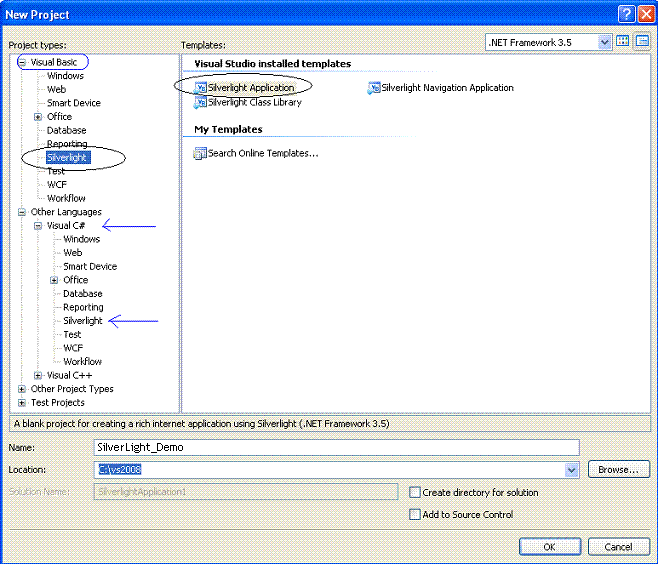Select Web under Visual Basic
The height and width of the screenshot is (564, 658).
coord(57,89)
